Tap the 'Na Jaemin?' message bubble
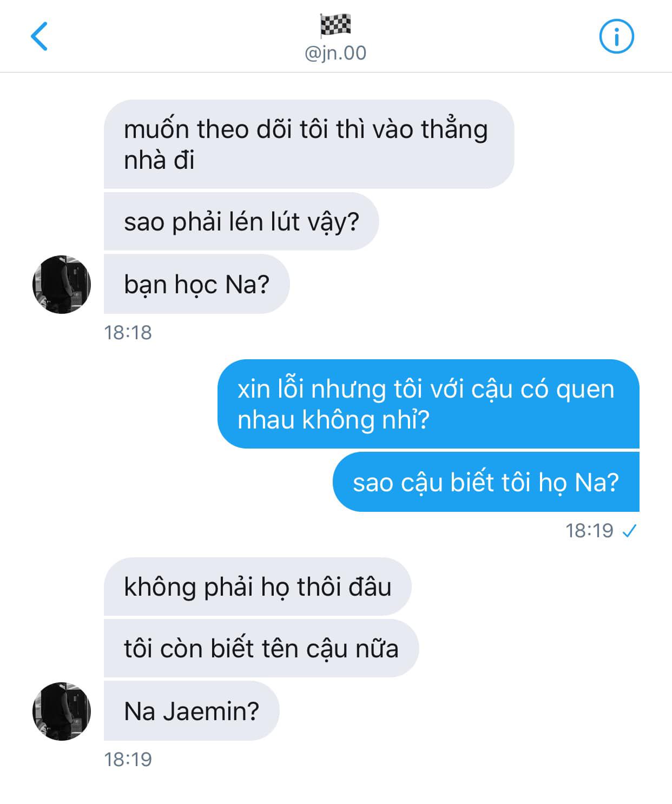The width and height of the screenshot is (672, 804). click(x=192, y=710)
